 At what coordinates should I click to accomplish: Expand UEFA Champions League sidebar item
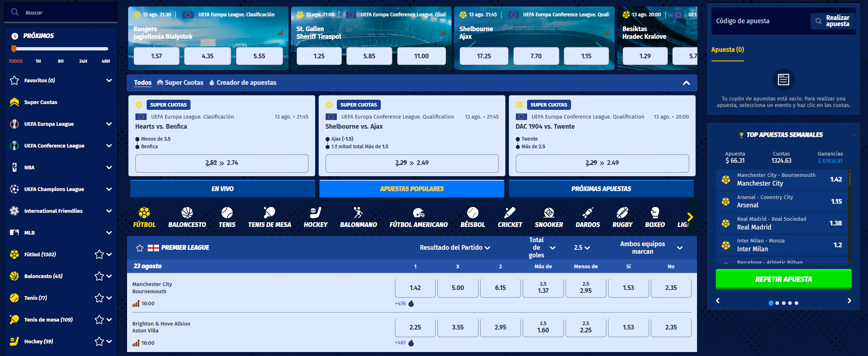(x=109, y=189)
